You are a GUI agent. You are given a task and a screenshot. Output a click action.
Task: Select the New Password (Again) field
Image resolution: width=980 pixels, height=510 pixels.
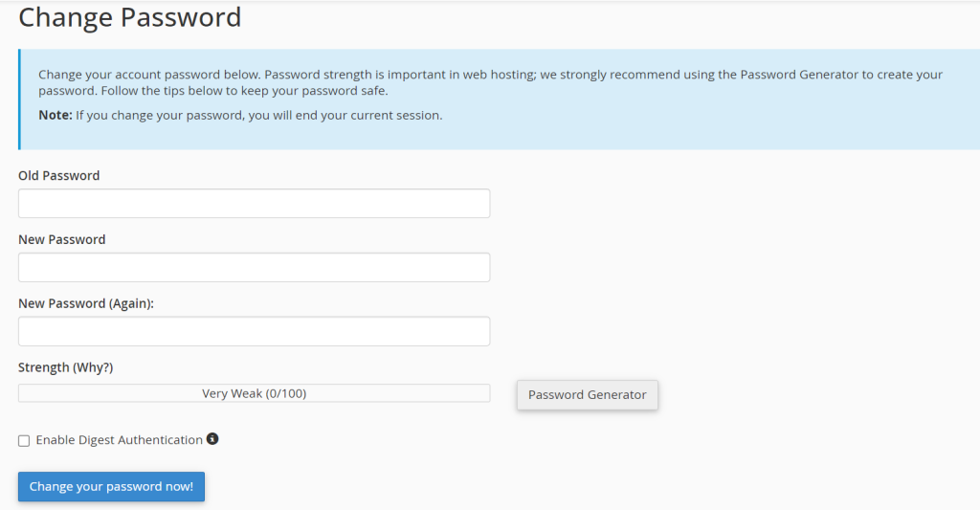[254, 331]
